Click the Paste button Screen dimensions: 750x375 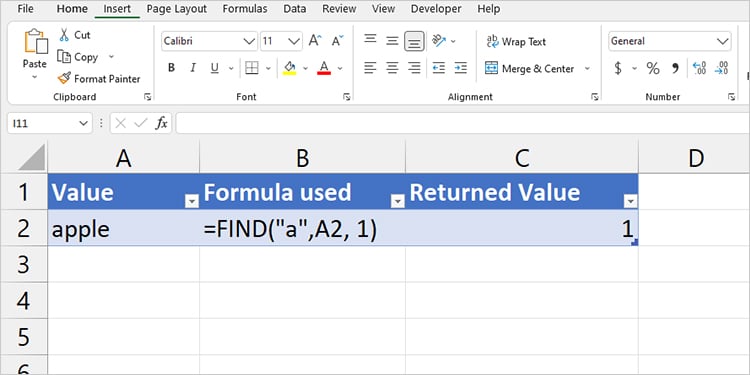coord(35,54)
